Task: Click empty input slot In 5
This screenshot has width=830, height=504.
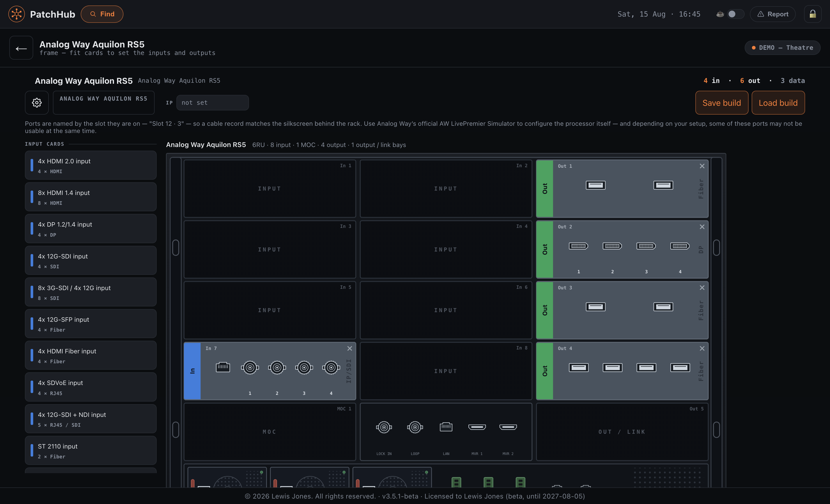Action: [269, 310]
